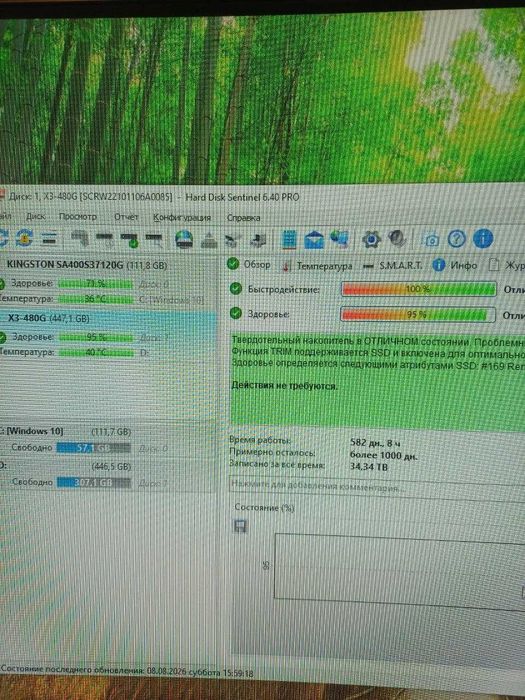This screenshot has height=700, width=525.
Task: Click the blue envelope e-mail icon
Action: coord(314,240)
